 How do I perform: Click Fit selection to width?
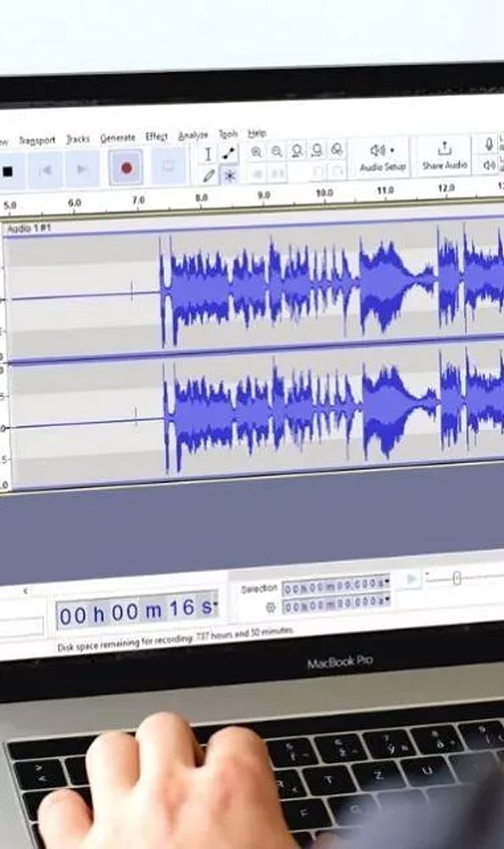click(x=297, y=150)
